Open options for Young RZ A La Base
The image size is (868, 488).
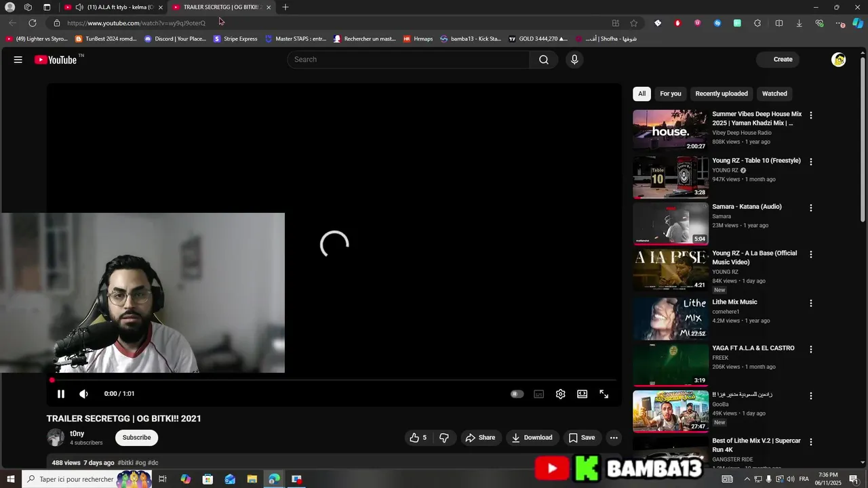[x=811, y=254]
